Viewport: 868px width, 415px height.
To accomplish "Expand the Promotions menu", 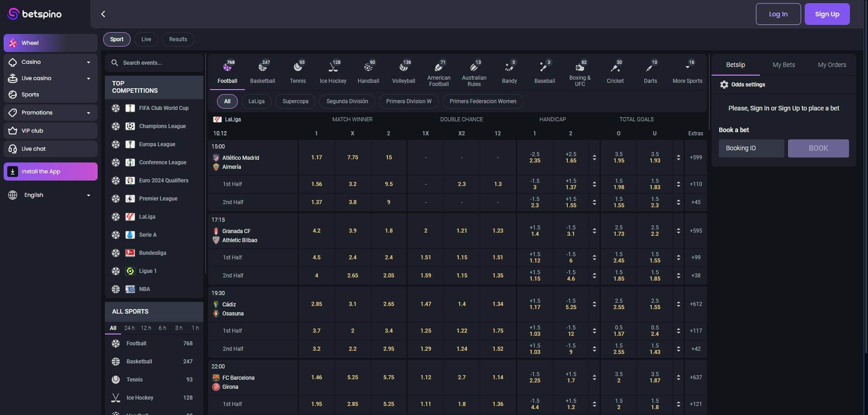I will (x=51, y=113).
